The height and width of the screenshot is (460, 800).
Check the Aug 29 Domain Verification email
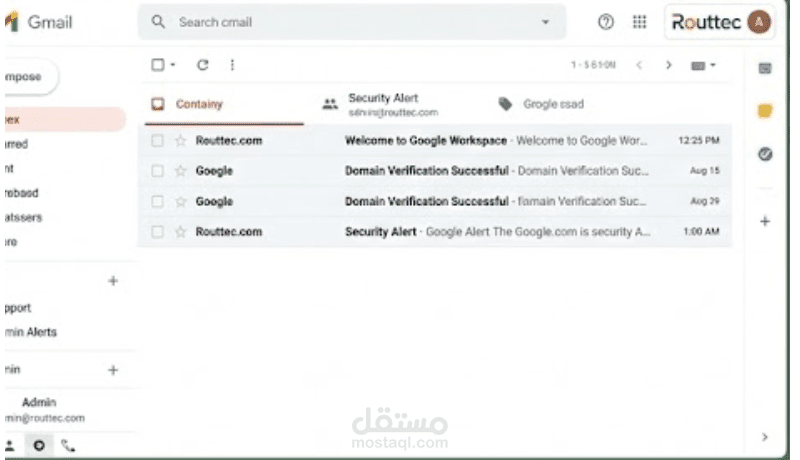[158, 201]
